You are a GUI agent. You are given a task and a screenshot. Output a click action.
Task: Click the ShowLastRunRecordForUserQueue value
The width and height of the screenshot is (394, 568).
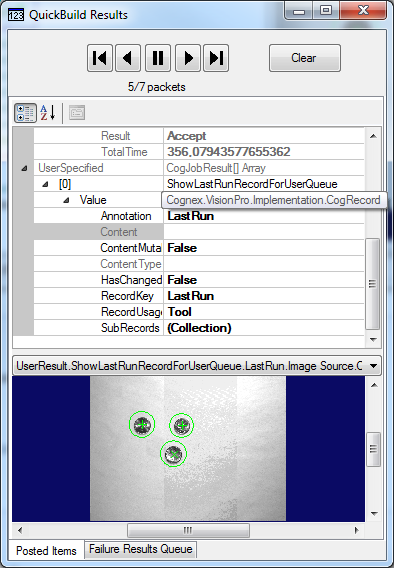click(x=252, y=184)
